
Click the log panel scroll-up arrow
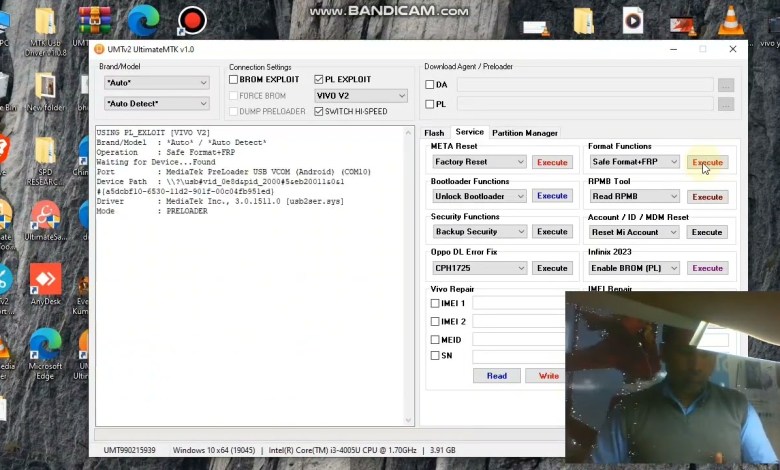point(408,132)
